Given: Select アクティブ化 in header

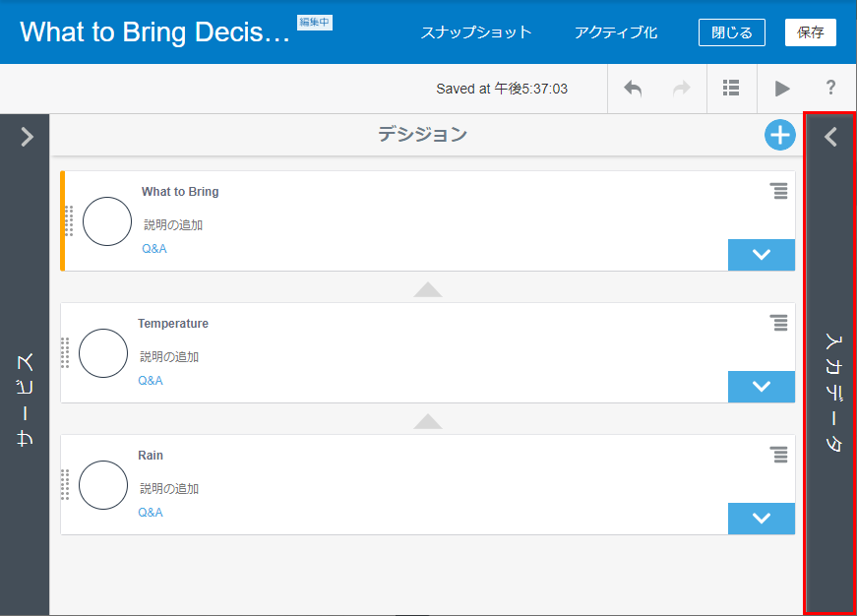Looking at the screenshot, I should point(616,32).
